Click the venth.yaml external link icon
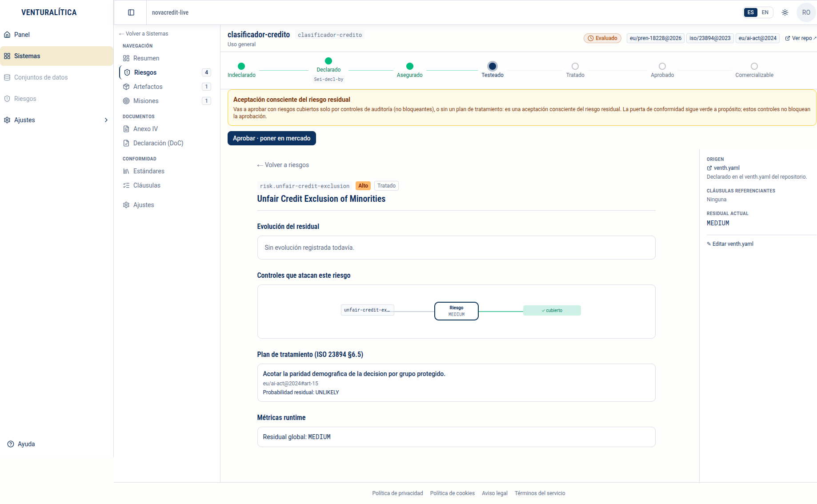The image size is (817, 504). tap(709, 168)
